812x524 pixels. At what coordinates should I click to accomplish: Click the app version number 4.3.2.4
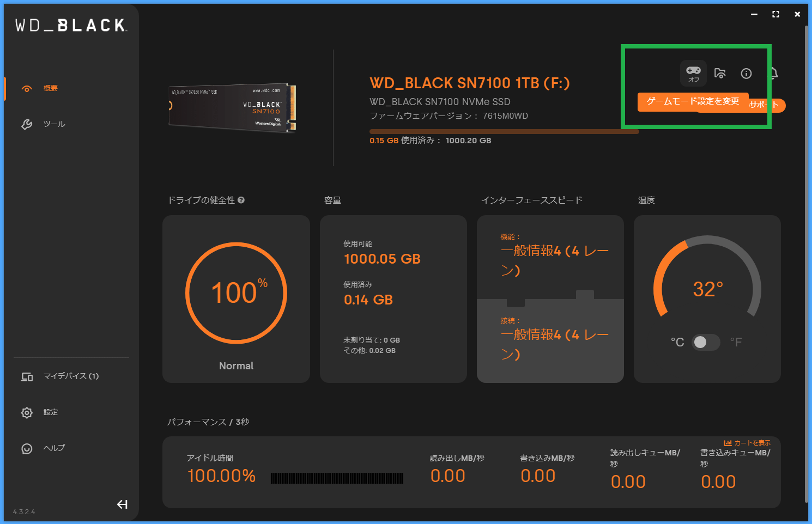point(24,512)
